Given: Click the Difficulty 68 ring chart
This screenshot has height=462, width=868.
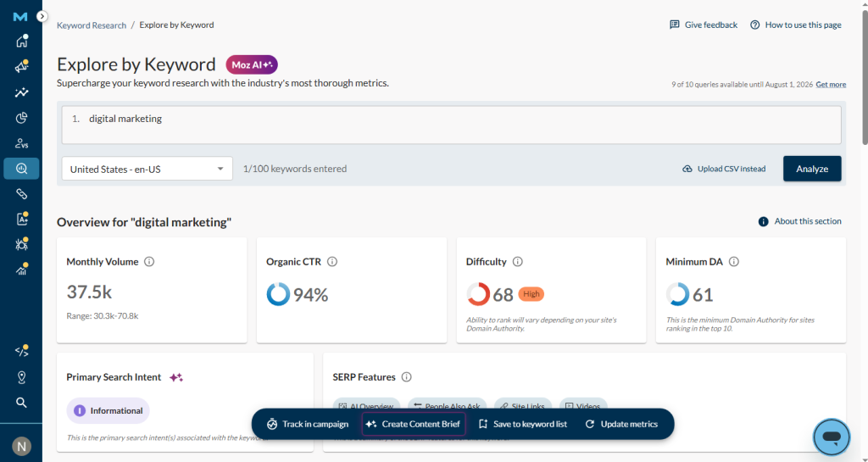Looking at the screenshot, I should point(478,294).
